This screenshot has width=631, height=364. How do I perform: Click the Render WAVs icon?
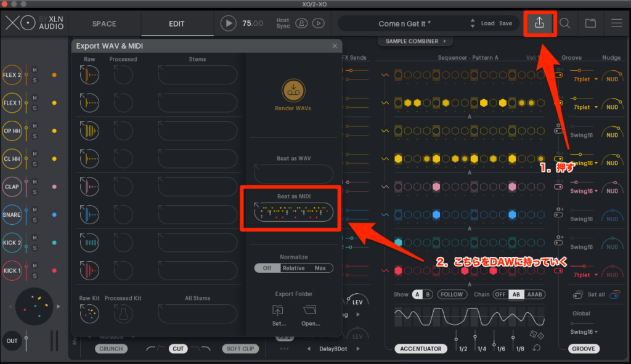coord(293,91)
